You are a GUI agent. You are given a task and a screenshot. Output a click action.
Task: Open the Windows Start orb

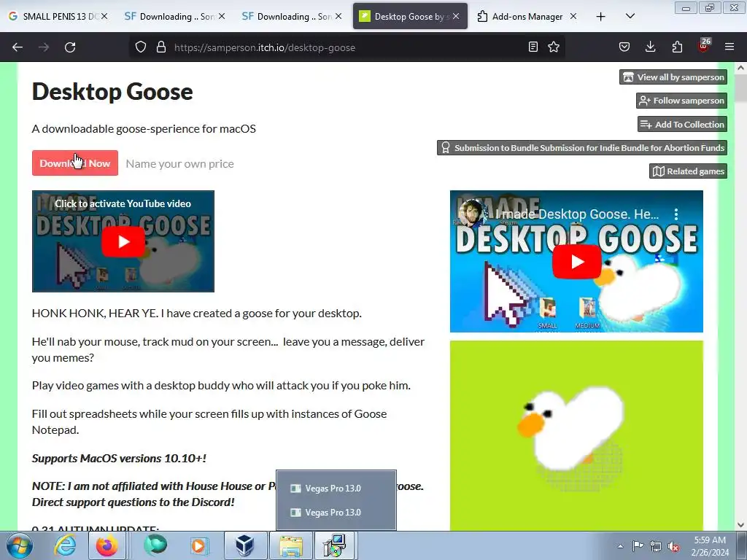point(20,545)
